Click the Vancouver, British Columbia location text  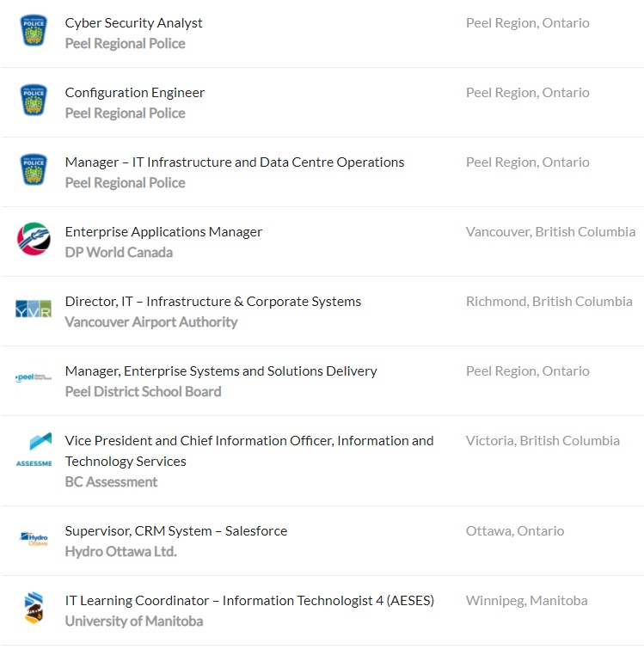pos(550,232)
